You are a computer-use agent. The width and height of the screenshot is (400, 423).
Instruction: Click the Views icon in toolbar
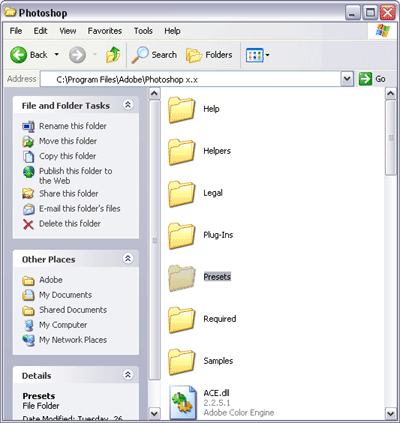(255, 55)
